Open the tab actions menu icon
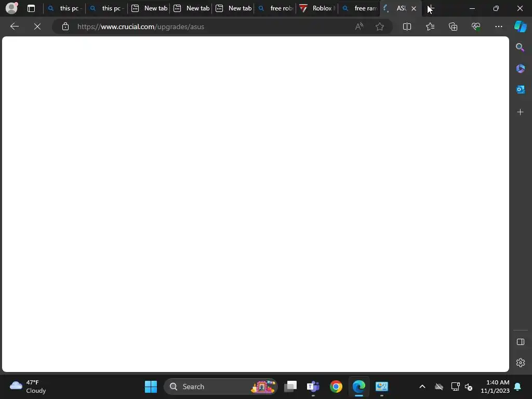 pyautogui.click(x=31, y=8)
